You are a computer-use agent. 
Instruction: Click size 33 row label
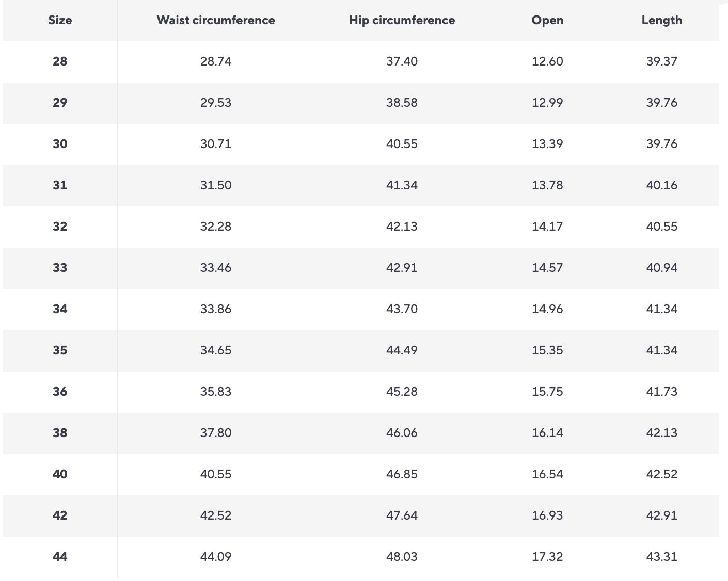[60, 268]
